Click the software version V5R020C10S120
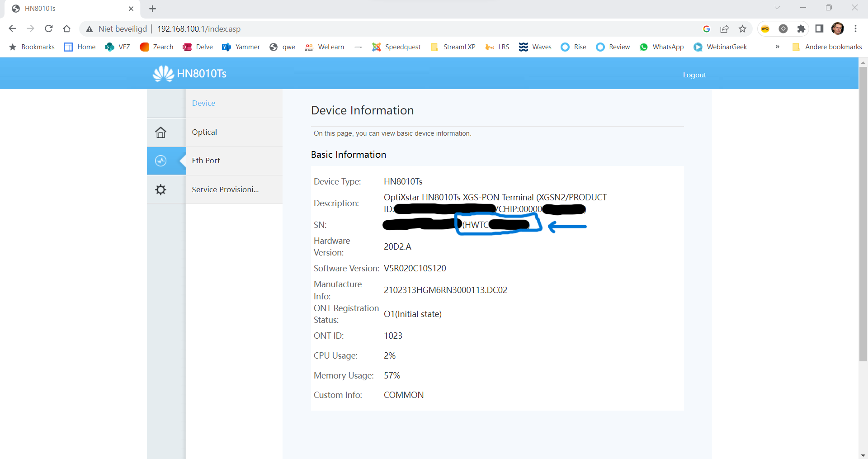Screen dimensions: 868x459 [x=415, y=268]
